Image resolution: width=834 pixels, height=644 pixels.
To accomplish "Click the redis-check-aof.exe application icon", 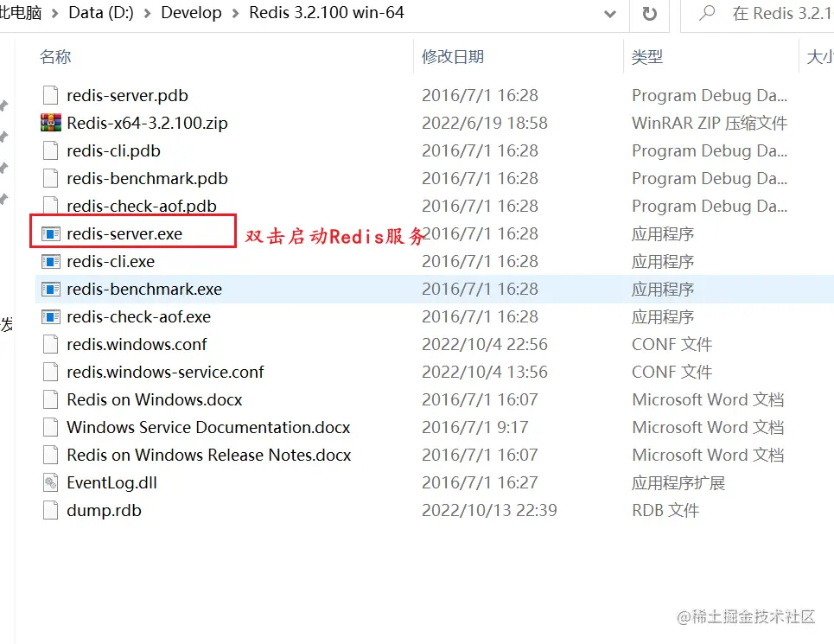I will coord(50,317).
